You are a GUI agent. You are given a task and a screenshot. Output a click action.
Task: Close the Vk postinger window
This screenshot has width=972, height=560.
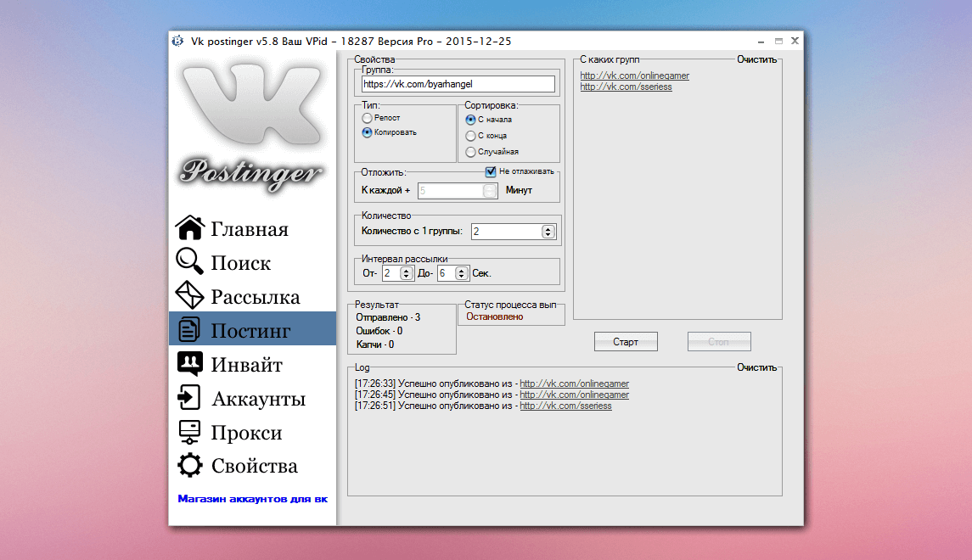pos(795,41)
